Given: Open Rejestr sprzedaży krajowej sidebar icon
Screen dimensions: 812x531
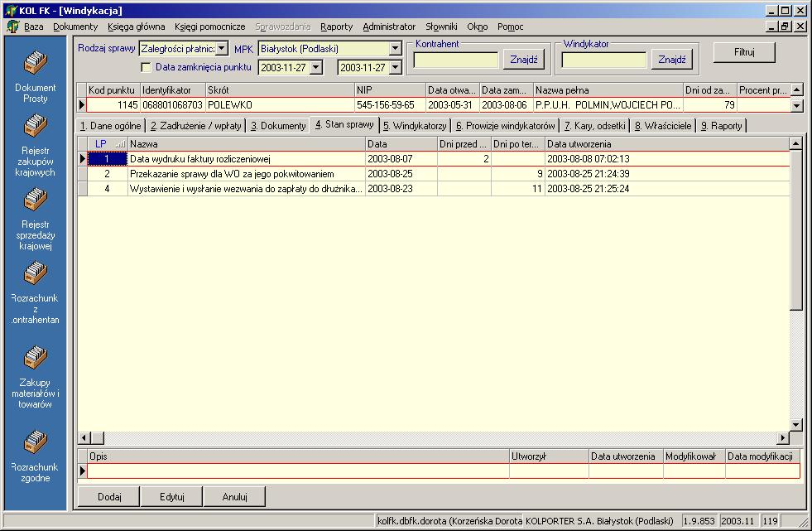Looking at the screenshot, I should coord(36,200).
